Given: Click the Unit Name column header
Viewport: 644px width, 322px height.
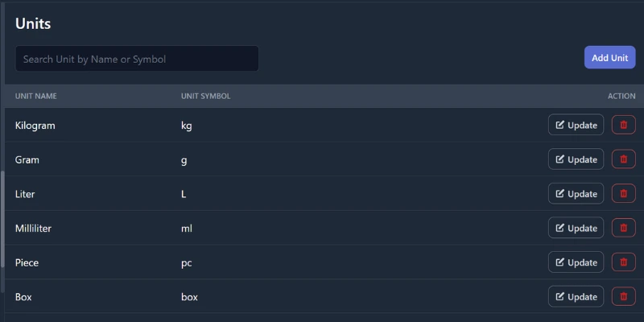Looking at the screenshot, I should [x=36, y=97].
